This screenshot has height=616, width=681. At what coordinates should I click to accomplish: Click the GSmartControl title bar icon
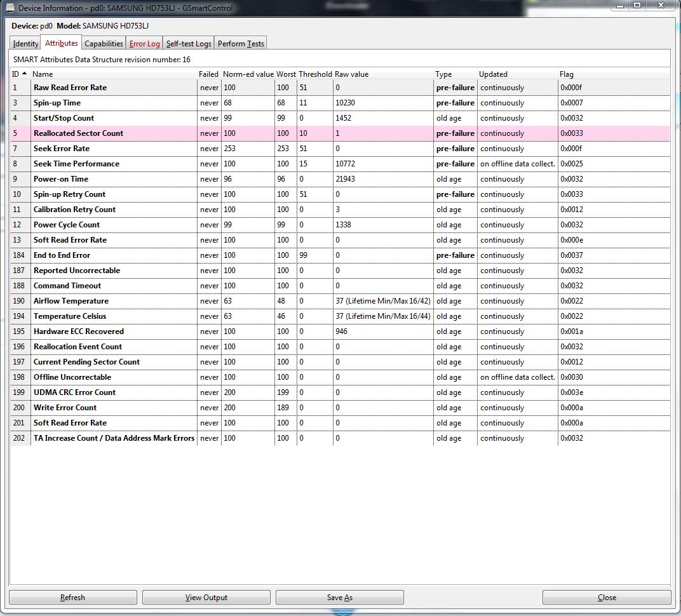(9, 8)
